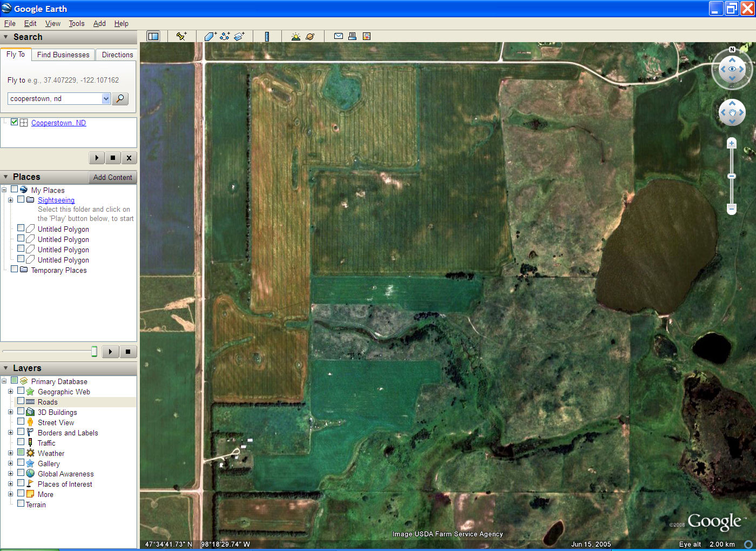
Task: Clear search results with X button
Action: [x=129, y=158]
